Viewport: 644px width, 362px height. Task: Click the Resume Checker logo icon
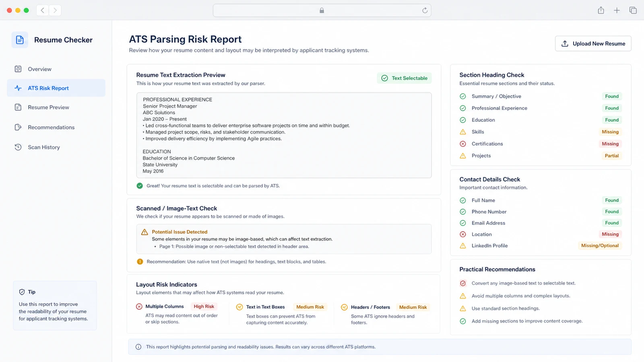(x=20, y=40)
